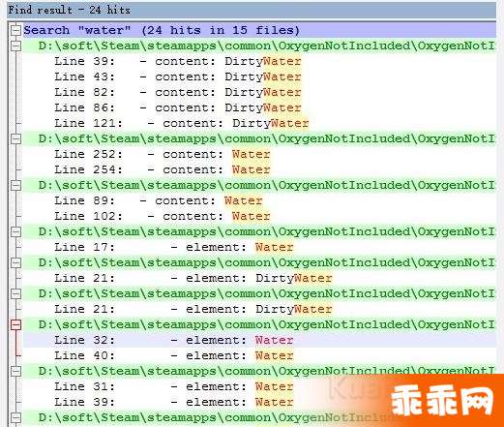This screenshot has height=427, width=504.
Task: Collapse the first file group with Line 43
Action: [x=15, y=46]
